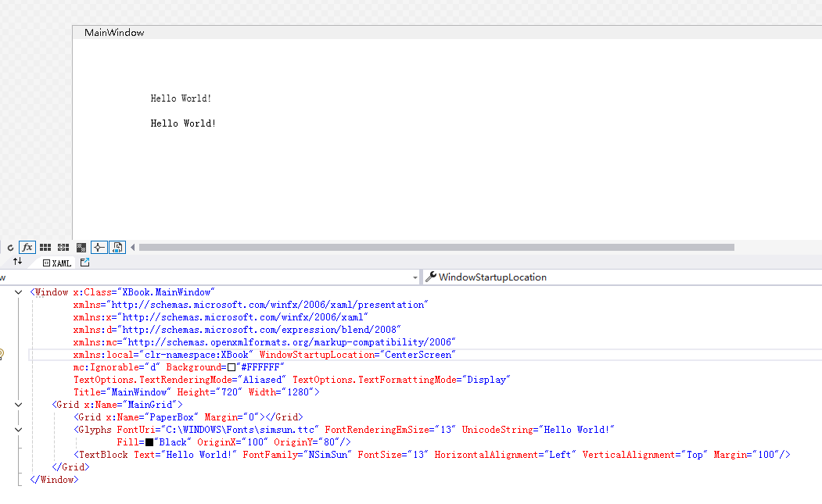Select the second Hello World! TextBlock
Viewport: 822px width, 504px height.
point(183,123)
